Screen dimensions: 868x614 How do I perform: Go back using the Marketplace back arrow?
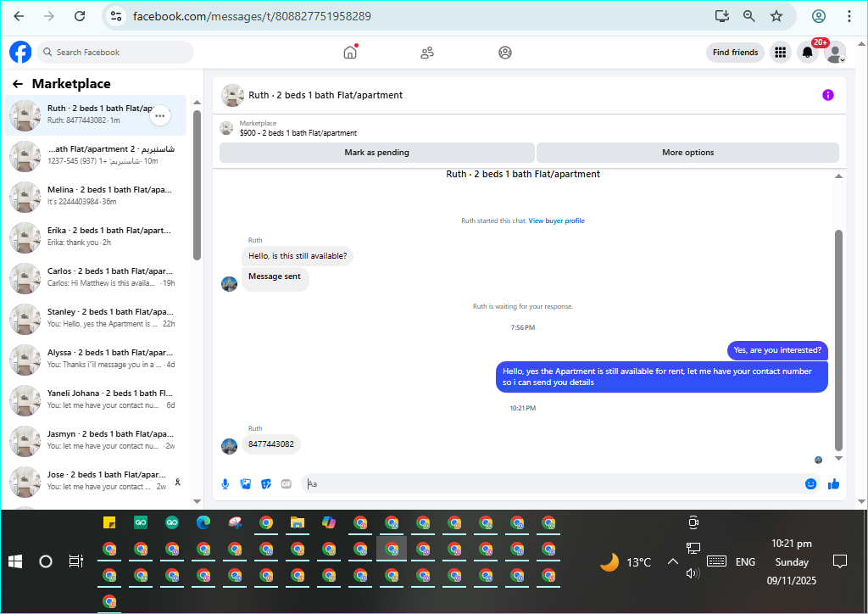18,84
